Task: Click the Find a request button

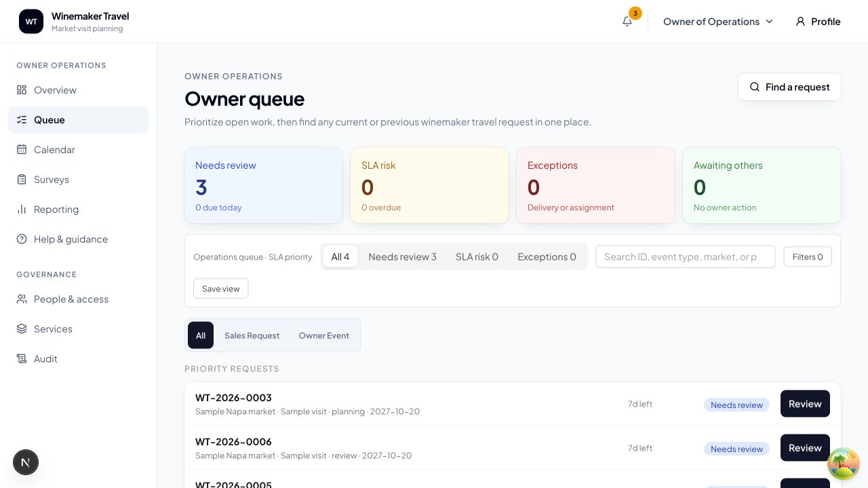Action: click(x=789, y=87)
